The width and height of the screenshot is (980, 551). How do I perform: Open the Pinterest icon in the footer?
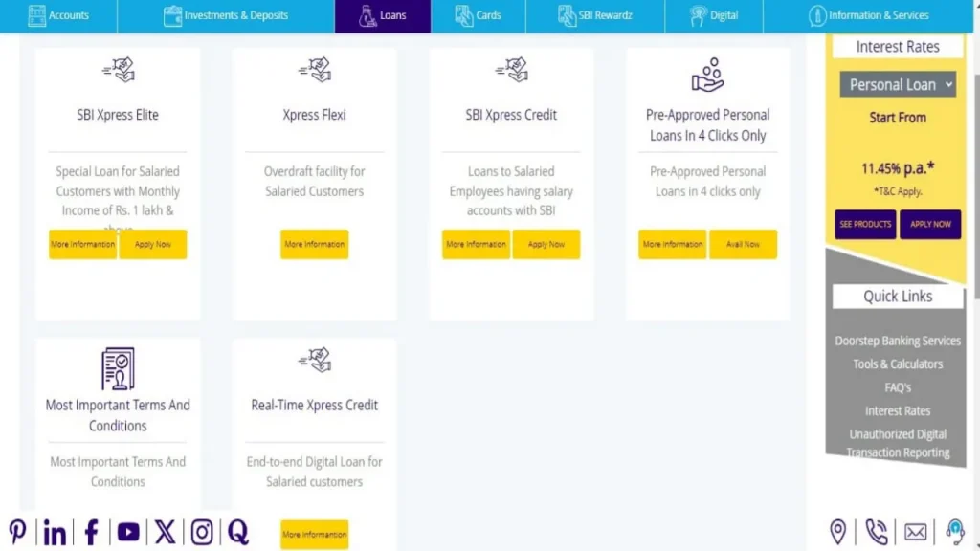19,532
